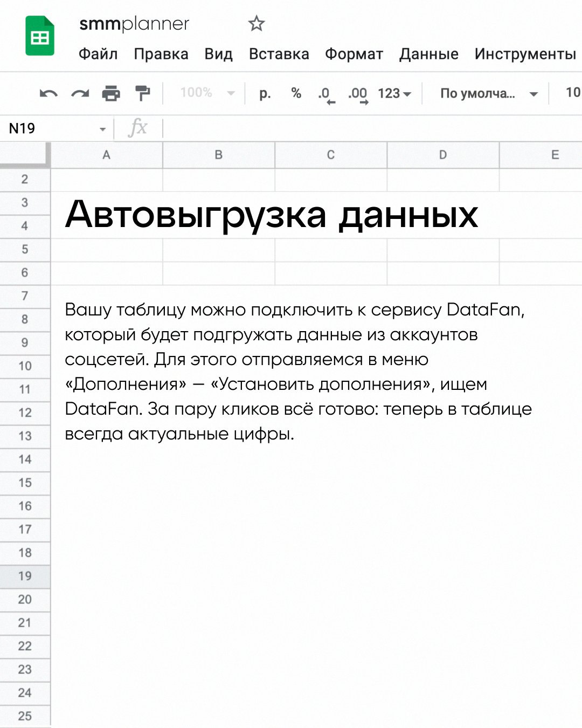Click the Google Sheets home icon
This screenshot has height=728, width=582.
click(x=40, y=36)
